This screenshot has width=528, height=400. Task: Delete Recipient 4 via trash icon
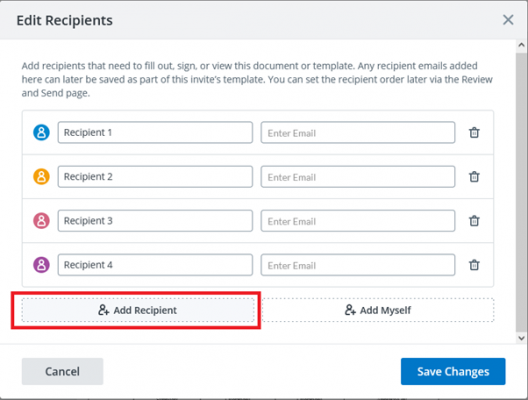[474, 265]
